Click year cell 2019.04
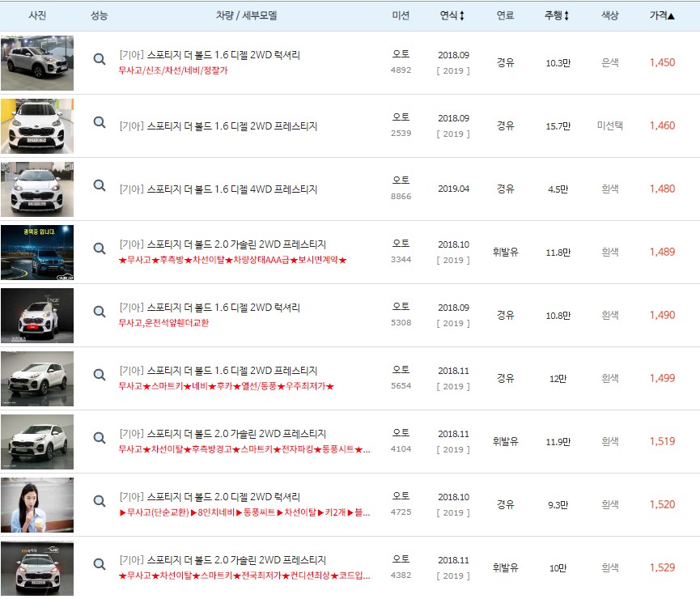Screen dimensions: 700x599 tap(453, 189)
